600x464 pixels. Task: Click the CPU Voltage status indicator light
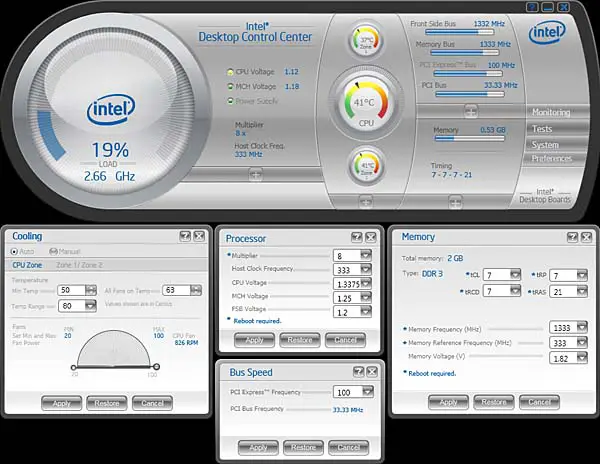point(230,72)
